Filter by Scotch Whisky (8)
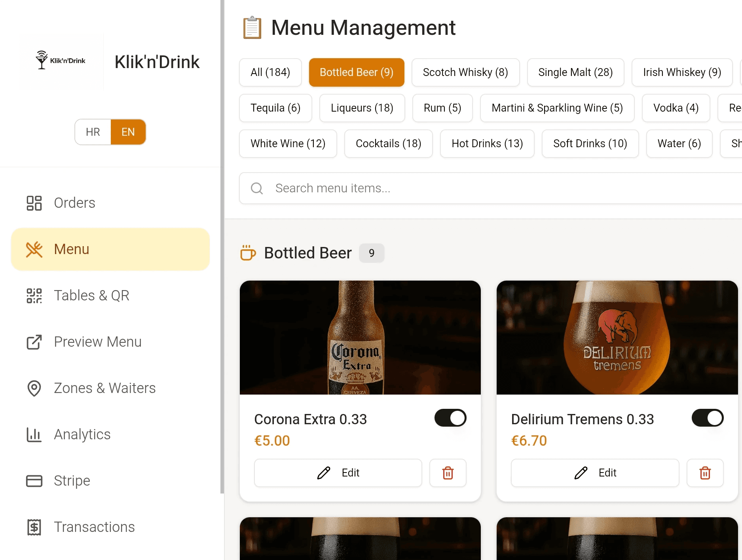 465,72
